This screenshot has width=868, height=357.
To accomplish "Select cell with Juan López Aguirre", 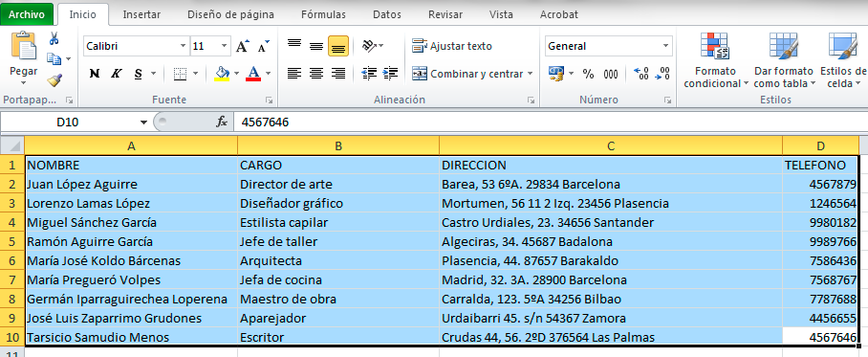I will [x=131, y=184].
